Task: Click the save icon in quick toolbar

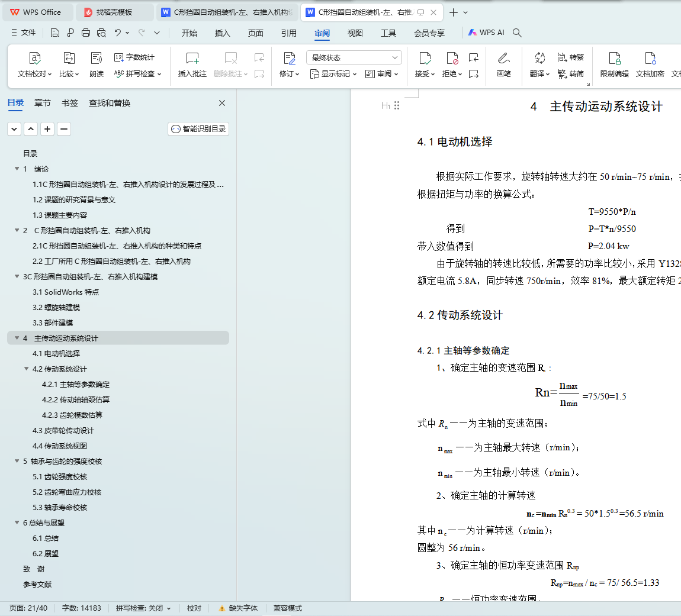Action: (x=54, y=33)
